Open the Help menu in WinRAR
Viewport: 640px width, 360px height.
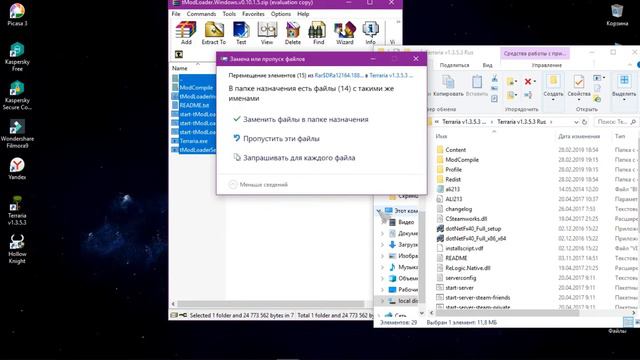303,14
